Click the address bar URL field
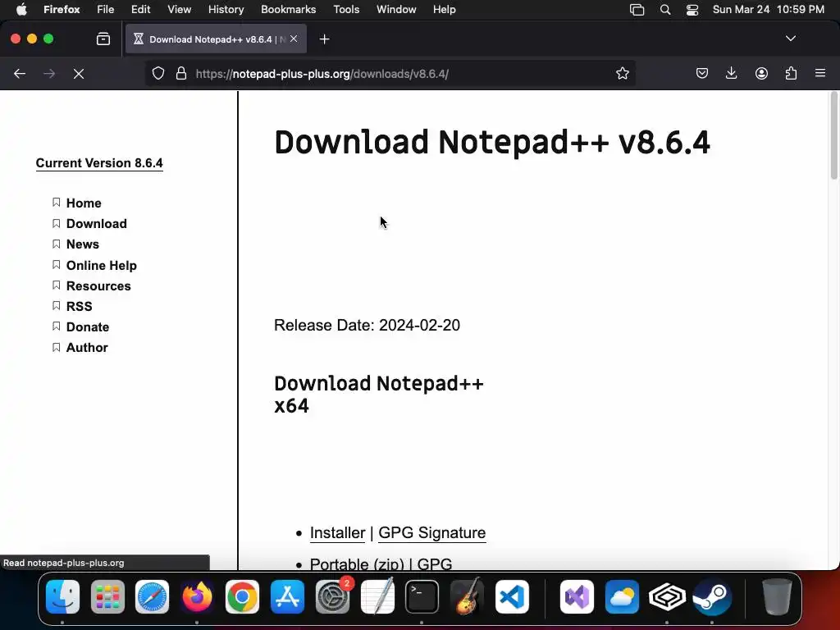The width and height of the screenshot is (840, 630). click(390, 73)
